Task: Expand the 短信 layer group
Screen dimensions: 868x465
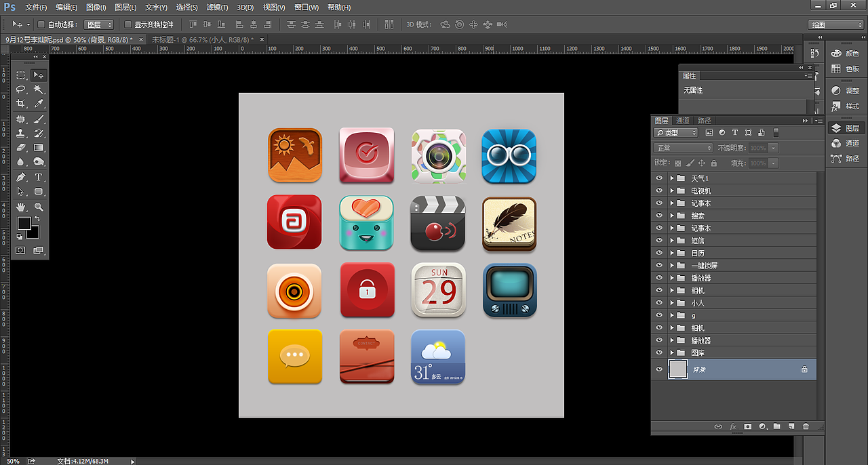Action: click(672, 241)
